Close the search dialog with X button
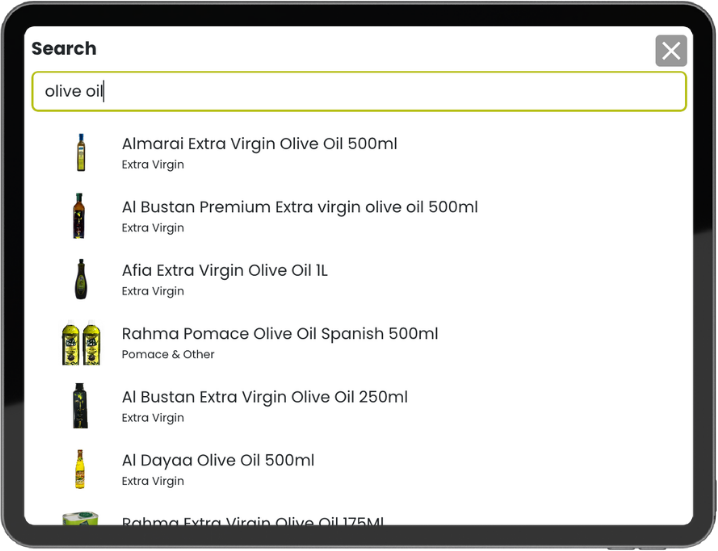 coord(671,51)
